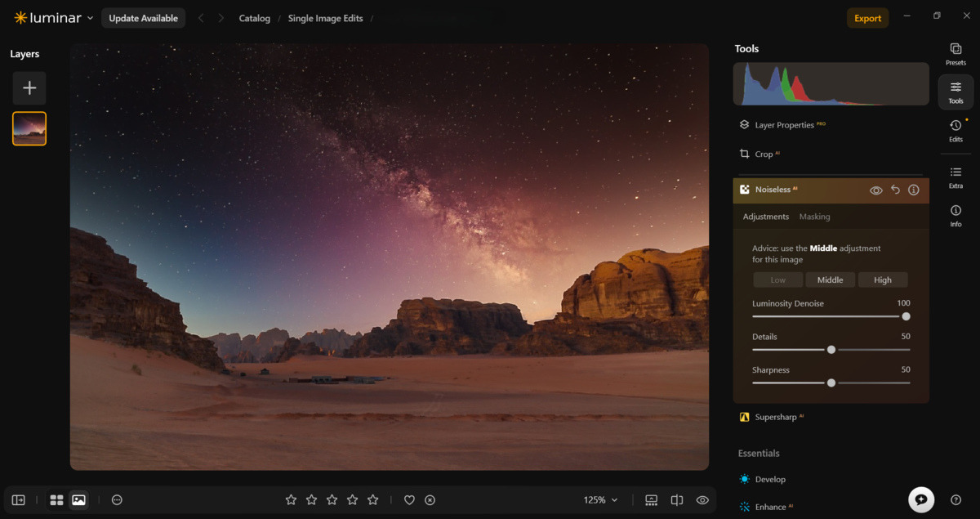Open the Extra panel

[955, 177]
